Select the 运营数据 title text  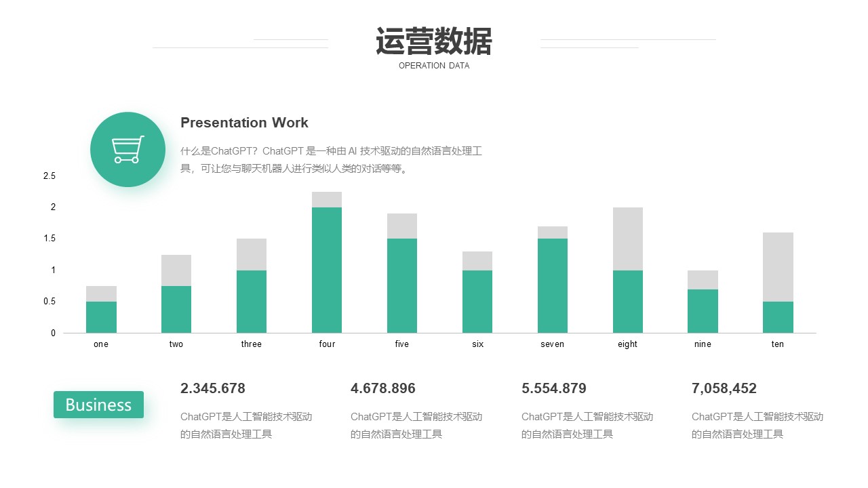(x=434, y=41)
